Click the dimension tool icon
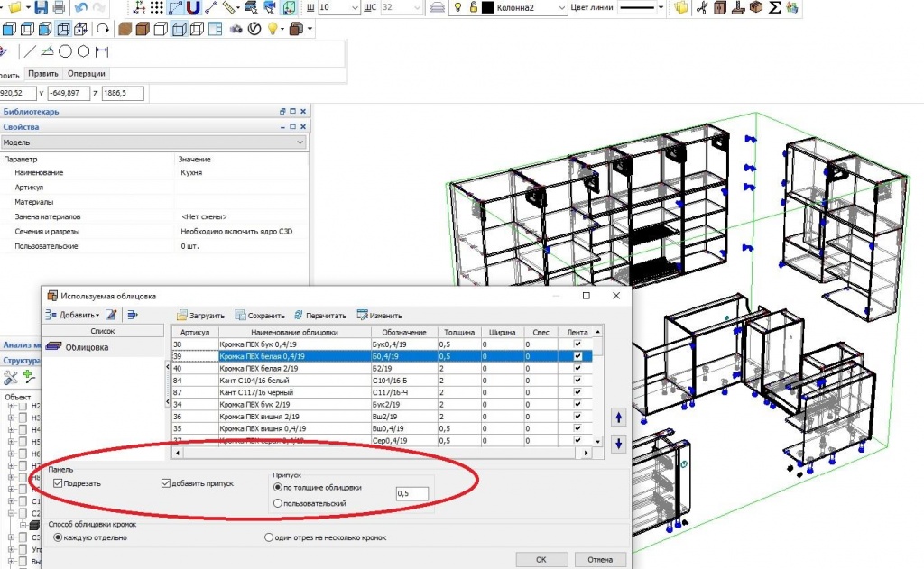 click(x=101, y=51)
